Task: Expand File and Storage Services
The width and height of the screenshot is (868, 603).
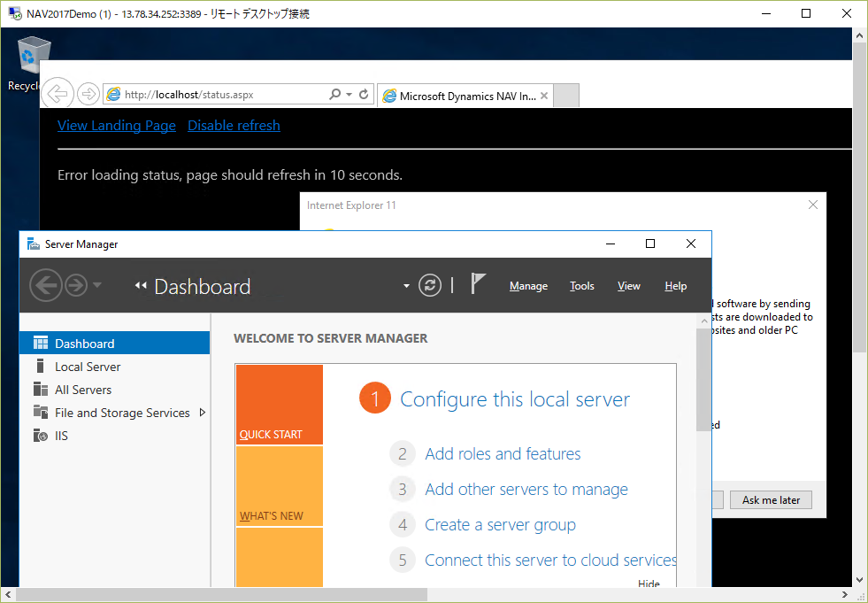Action: point(202,413)
